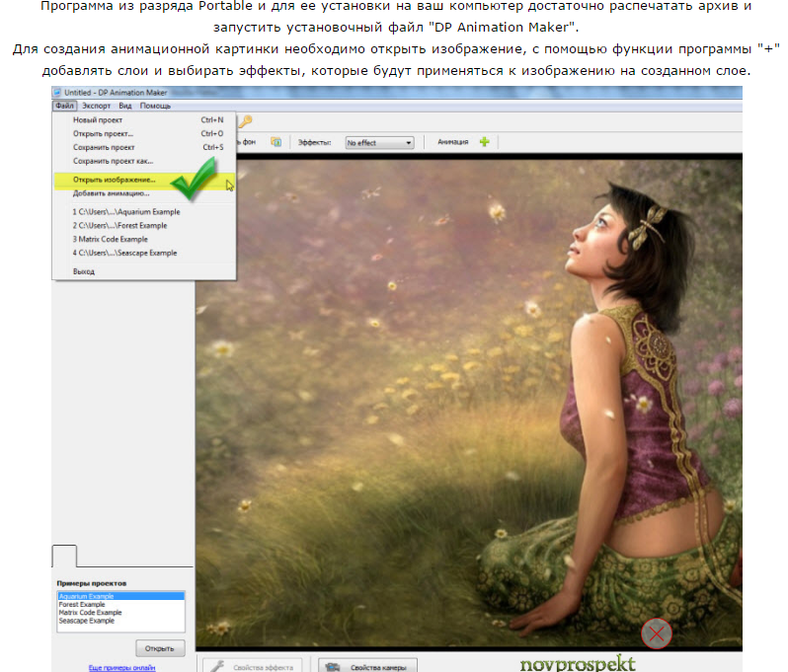This screenshot has width=788, height=672.
Task: Open recent Seascape Example in menu
Action: [144, 253]
